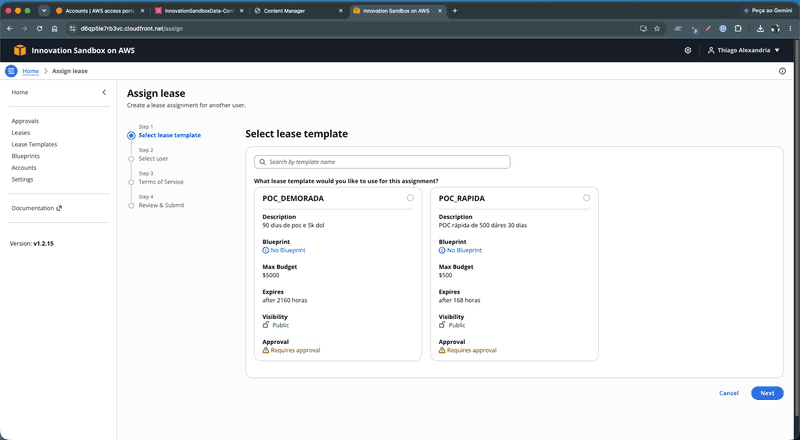The width and height of the screenshot is (800, 440).
Task: Click the approval warning icon in POC_RAPIDA
Action: point(442,350)
